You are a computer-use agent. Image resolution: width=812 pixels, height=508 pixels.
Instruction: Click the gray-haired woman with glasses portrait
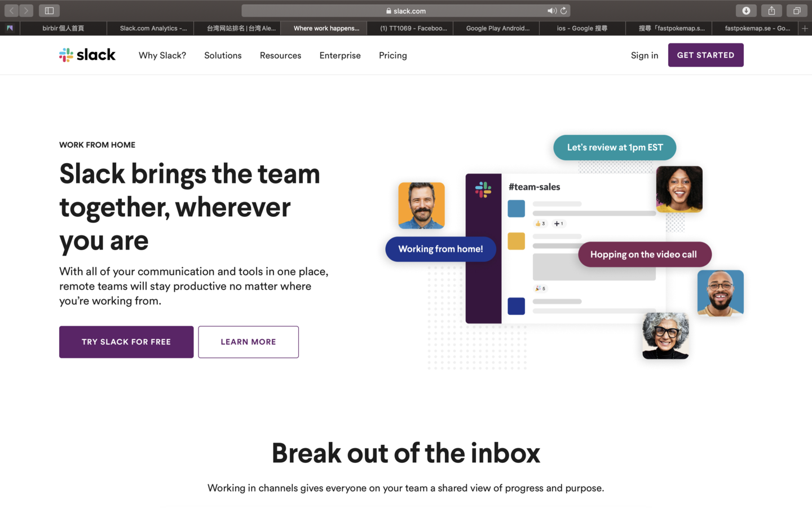[665, 336]
